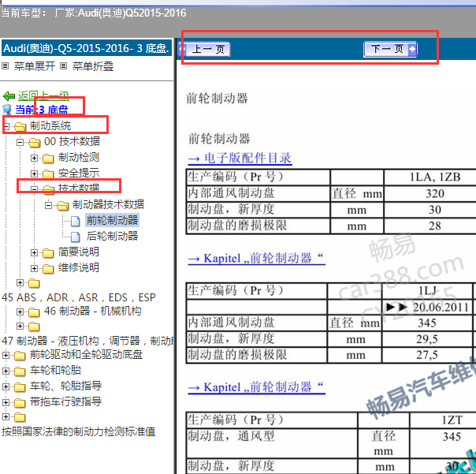Image resolution: width=476 pixels, height=474 pixels.
Task: Open the Kapitel 前轮制动器 link above the 1ZT table
Action: [256, 387]
